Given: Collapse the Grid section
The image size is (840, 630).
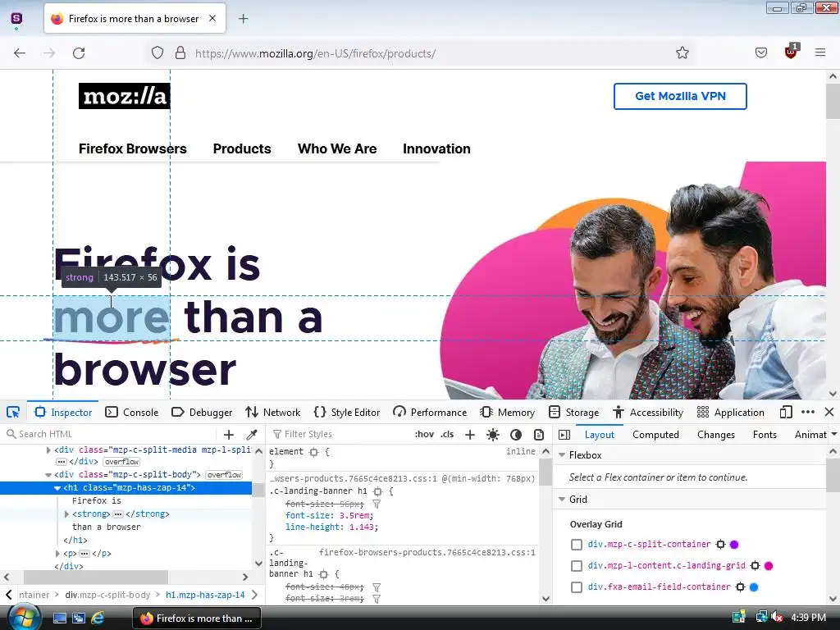Looking at the screenshot, I should (562, 500).
